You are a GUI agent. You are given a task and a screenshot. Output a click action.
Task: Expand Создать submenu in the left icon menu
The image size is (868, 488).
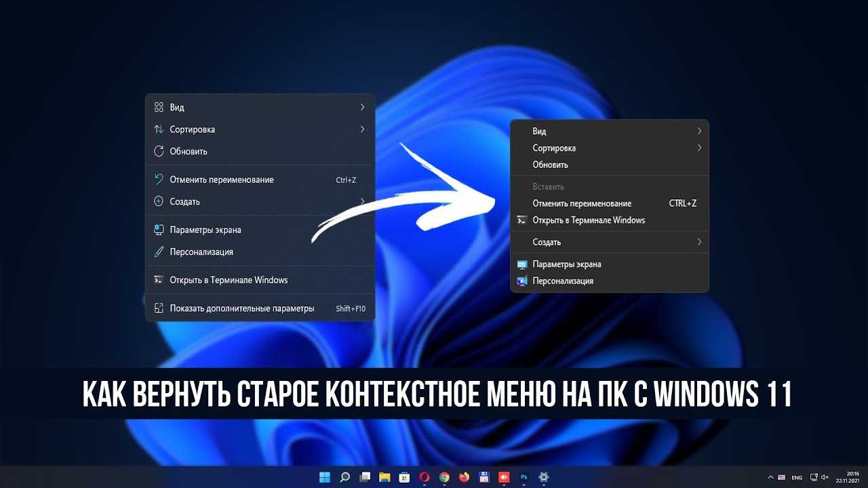click(x=363, y=201)
